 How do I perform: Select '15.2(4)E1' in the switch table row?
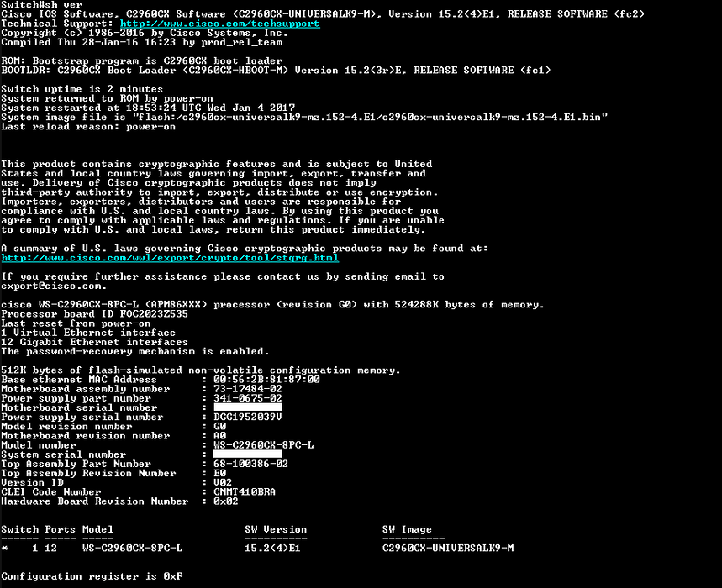[x=272, y=548]
